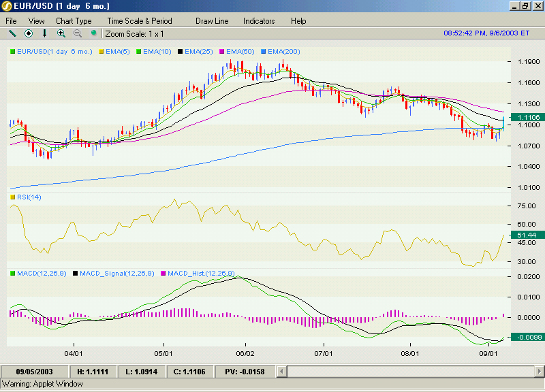The width and height of the screenshot is (545, 392).
Task: Click the magenta EMA(50) legend swatch
Action: tap(222, 52)
